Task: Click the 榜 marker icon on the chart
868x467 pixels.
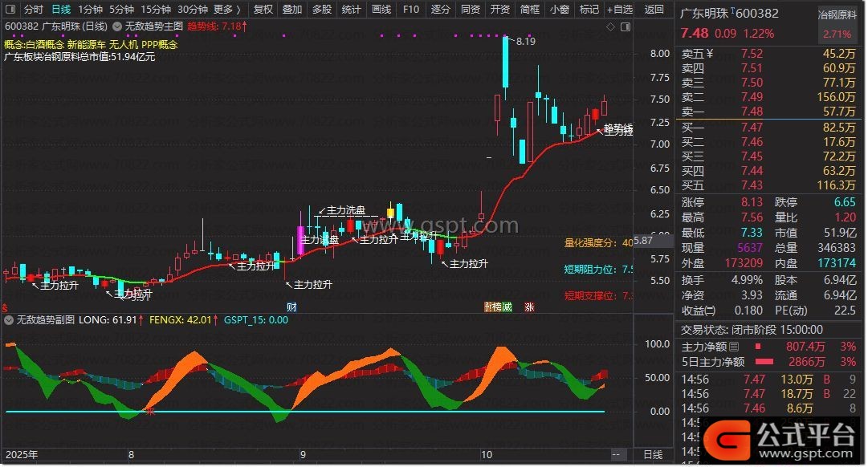Action: point(498,307)
